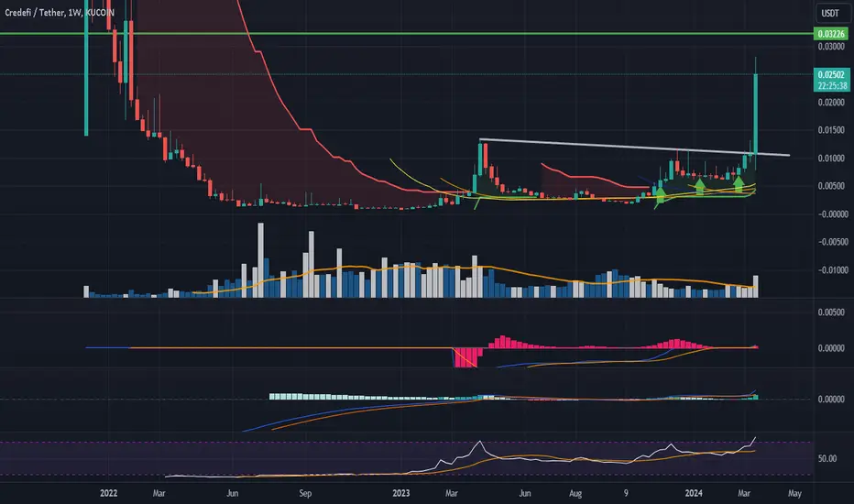
Task: Click the 0.02000 price axis label
Action: click(x=831, y=103)
